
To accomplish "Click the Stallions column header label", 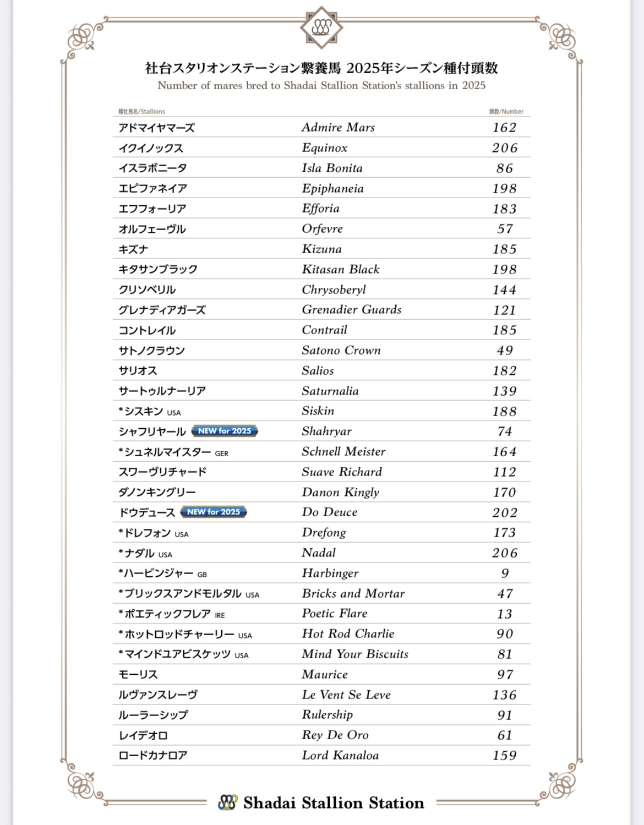I will pos(141,111).
